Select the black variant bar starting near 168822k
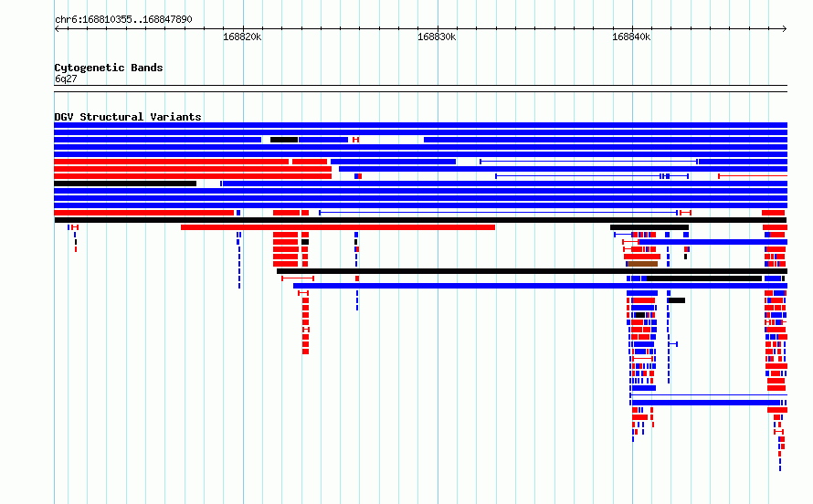The height and width of the screenshot is (504, 813). point(532,271)
